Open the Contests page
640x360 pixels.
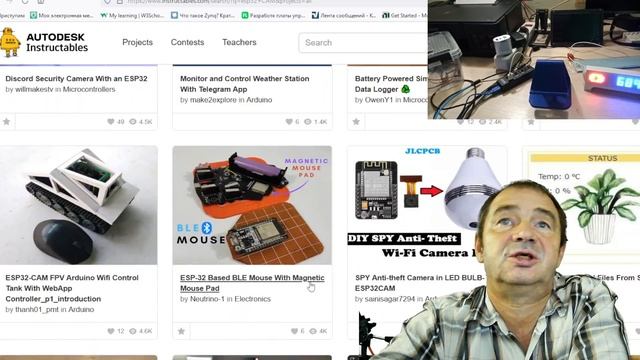tap(187, 42)
